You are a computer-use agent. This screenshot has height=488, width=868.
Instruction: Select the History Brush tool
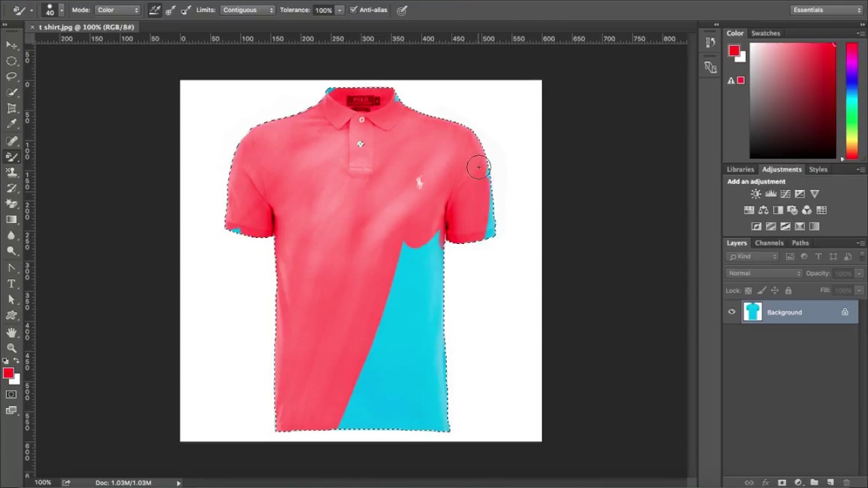coord(12,188)
